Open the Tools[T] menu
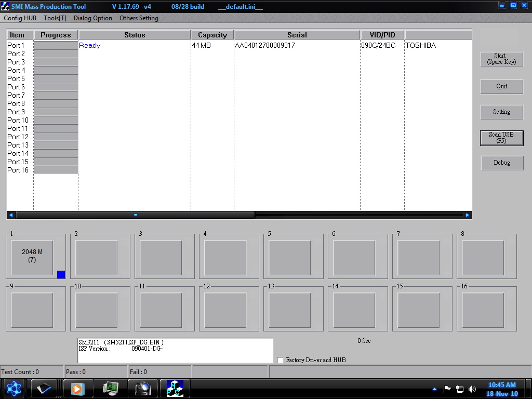532x399 pixels. click(x=55, y=18)
